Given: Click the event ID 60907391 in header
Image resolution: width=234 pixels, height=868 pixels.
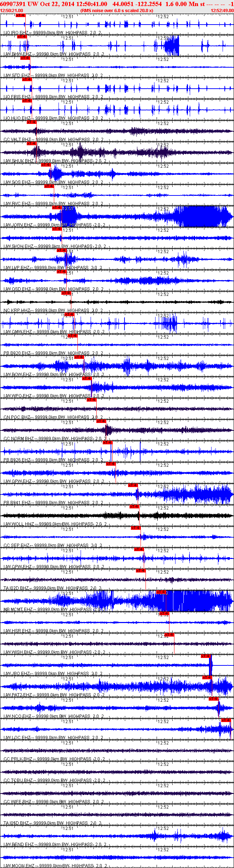Looking at the screenshot, I should (x=11, y=4).
